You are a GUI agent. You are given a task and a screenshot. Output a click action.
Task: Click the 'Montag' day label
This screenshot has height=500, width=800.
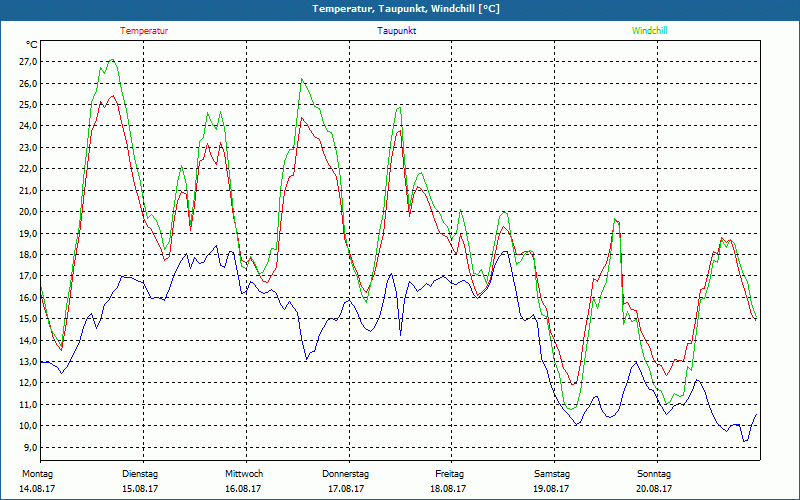(x=37, y=474)
